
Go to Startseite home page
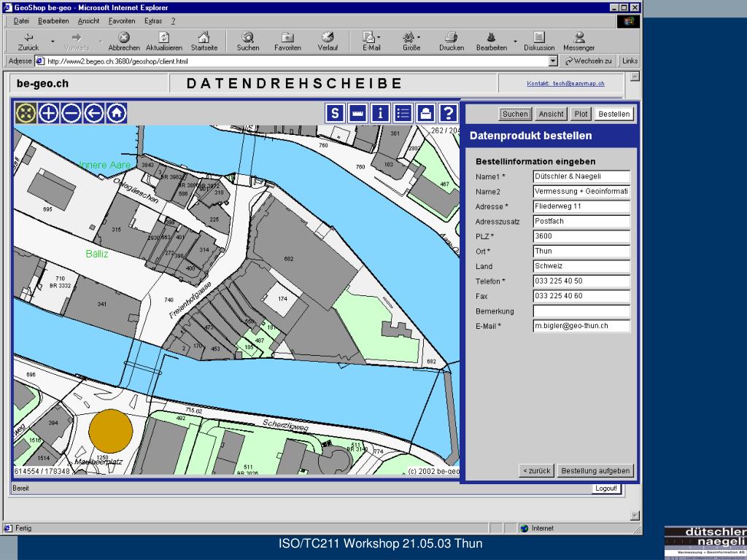tap(204, 42)
